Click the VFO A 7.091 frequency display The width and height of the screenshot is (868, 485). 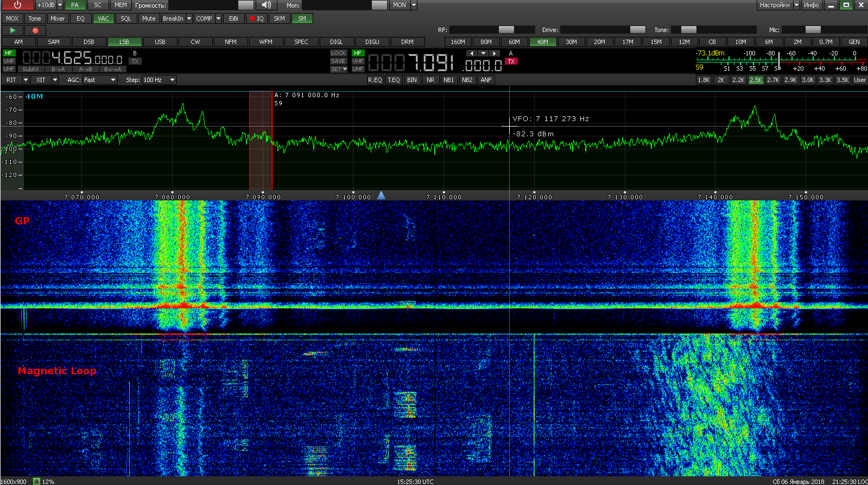click(x=435, y=63)
